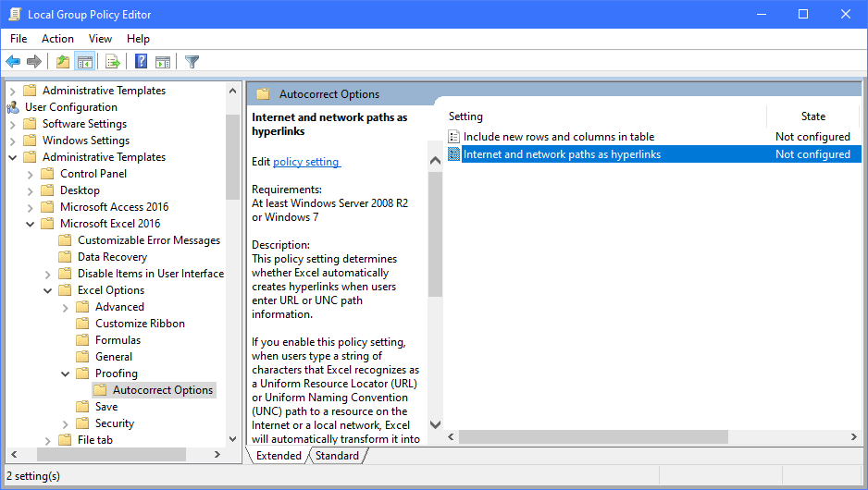The image size is (868, 490).
Task: Click the description pane scroll down arrow
Action: click(x=435, y=424)
